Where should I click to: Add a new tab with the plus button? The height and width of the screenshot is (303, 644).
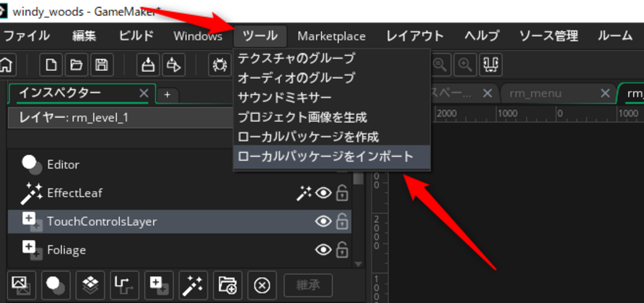pos(168,95)
